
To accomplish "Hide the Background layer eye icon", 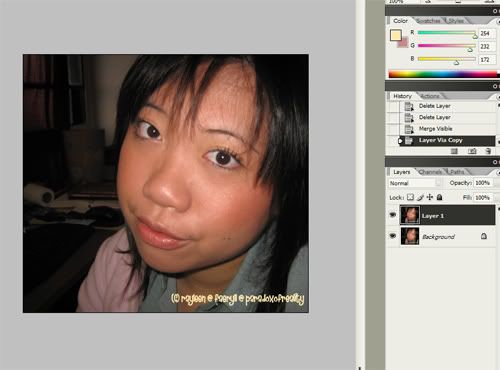I will (393, 236).
